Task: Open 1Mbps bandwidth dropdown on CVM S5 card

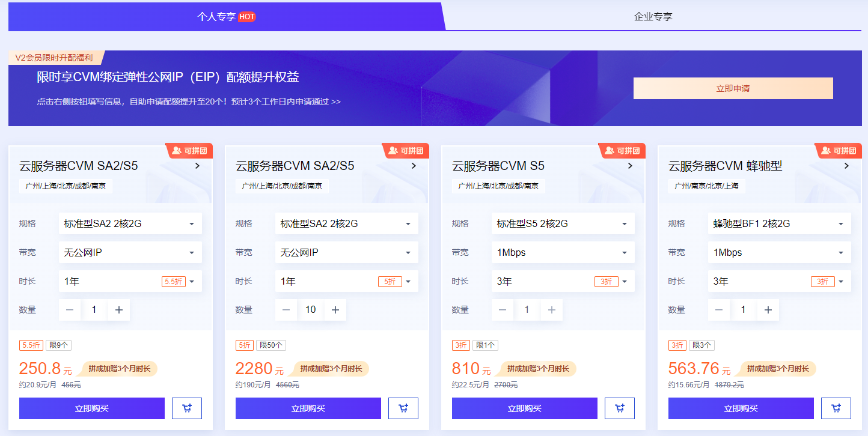Action: tap(563, 252)
